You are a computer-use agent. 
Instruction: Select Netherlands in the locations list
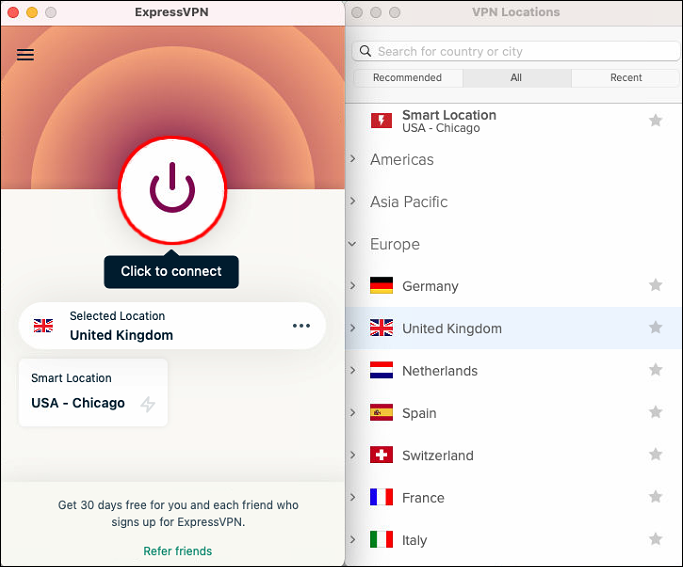tap(514, 370)
